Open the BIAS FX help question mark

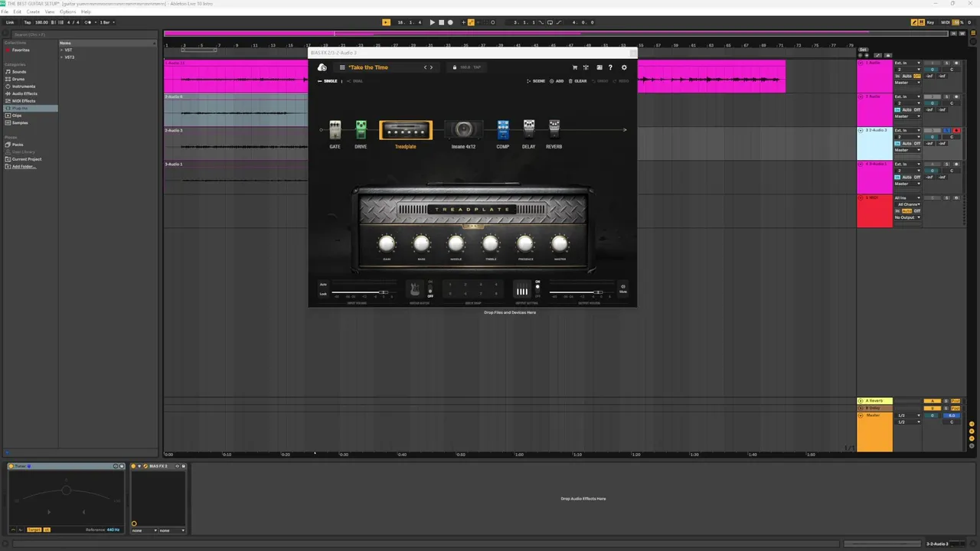click(x=610, y=67)
